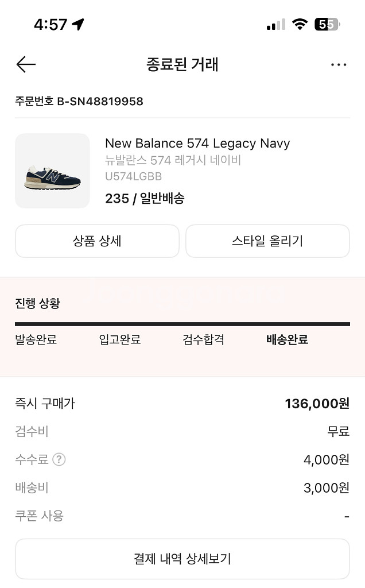Tap the 수수료 question mark help icon
The width and height of the screenshot is (365, 588).
[59, 459]
